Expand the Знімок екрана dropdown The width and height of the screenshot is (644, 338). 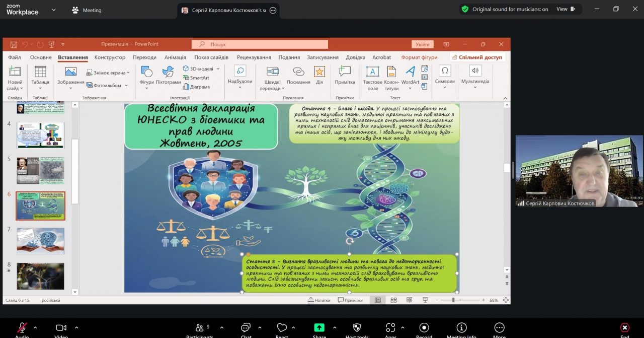pos(128,73)
